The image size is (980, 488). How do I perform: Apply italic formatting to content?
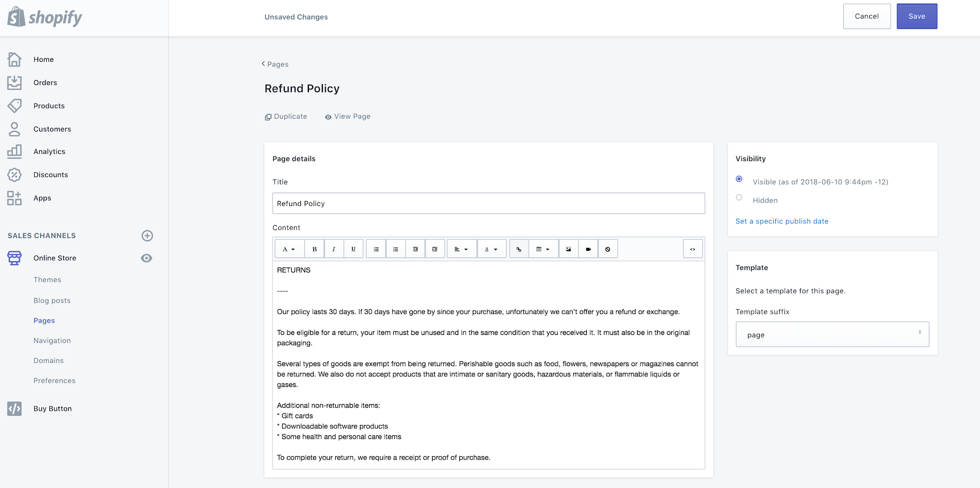click(x=334, y=249)
